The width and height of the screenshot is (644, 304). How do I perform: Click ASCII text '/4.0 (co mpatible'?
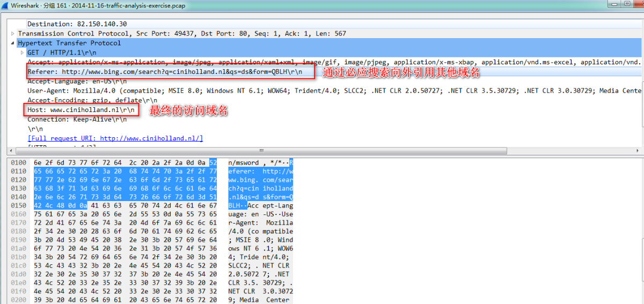(x=260, y=231)
